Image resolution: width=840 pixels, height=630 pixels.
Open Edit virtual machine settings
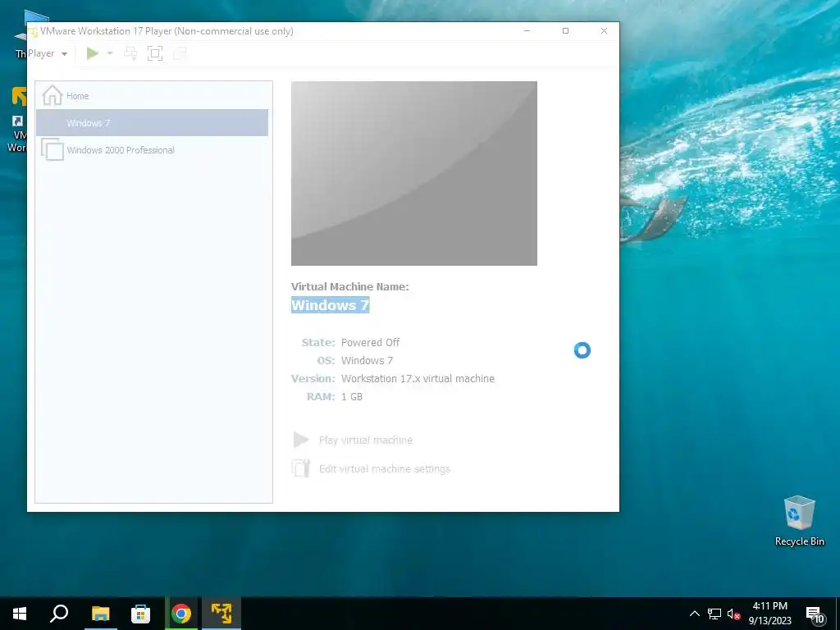(385, 468)
